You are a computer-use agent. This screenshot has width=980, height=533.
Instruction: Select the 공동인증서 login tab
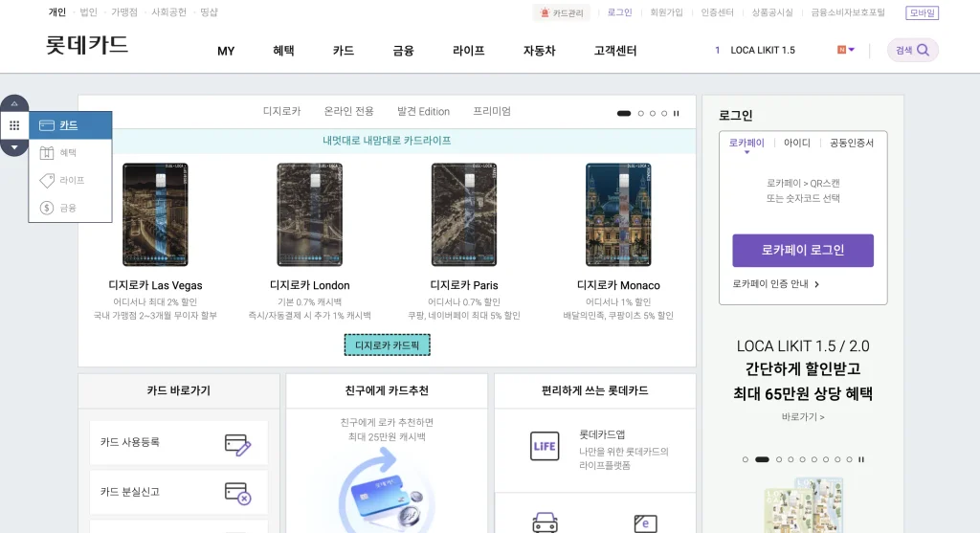click(851, 144)
